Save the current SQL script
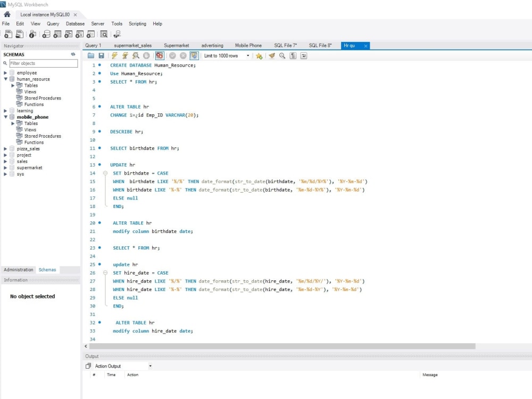 click(102, 55)
